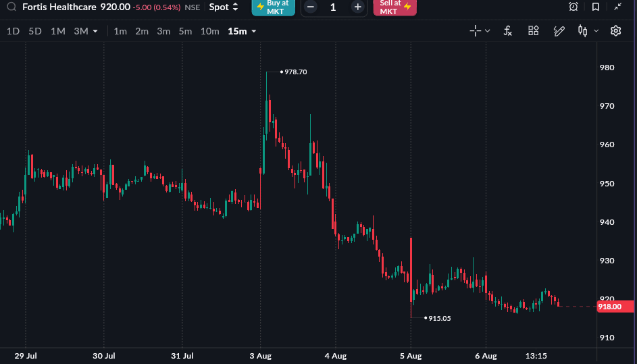Select the 3M range
Viewport: 637px width, 364px height.
pyautogui.click(x=81, y=31)
